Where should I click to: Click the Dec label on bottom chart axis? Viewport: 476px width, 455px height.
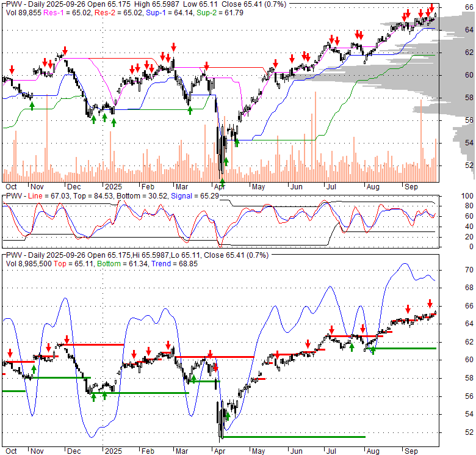pyautogui.click(x=74, y=451)
